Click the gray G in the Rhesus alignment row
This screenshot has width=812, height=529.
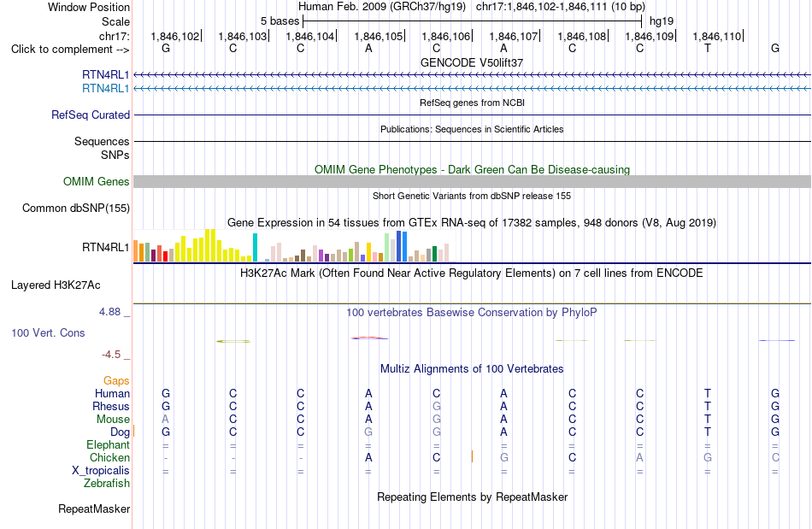pyautogui.click(x=437, y=406)
